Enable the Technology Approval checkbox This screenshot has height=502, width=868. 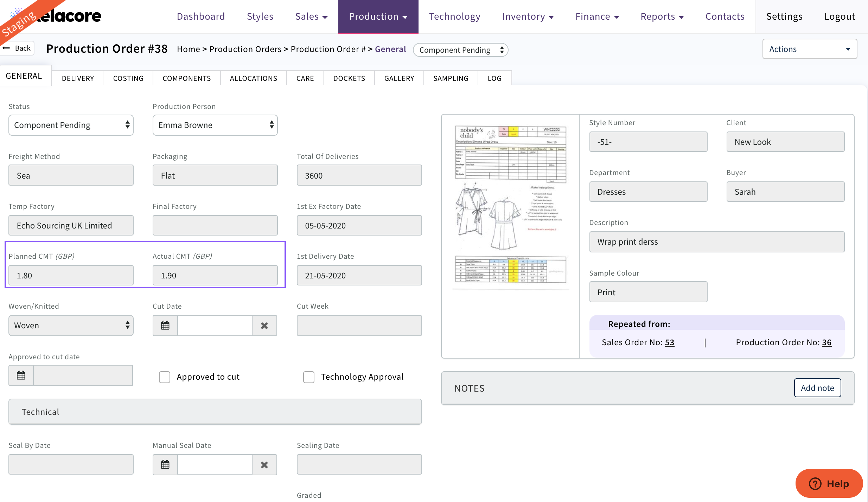309,377
